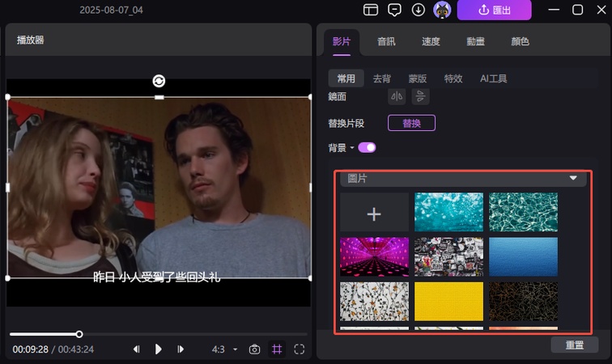Switch to the 顏色 tab

tap(520, 41)
